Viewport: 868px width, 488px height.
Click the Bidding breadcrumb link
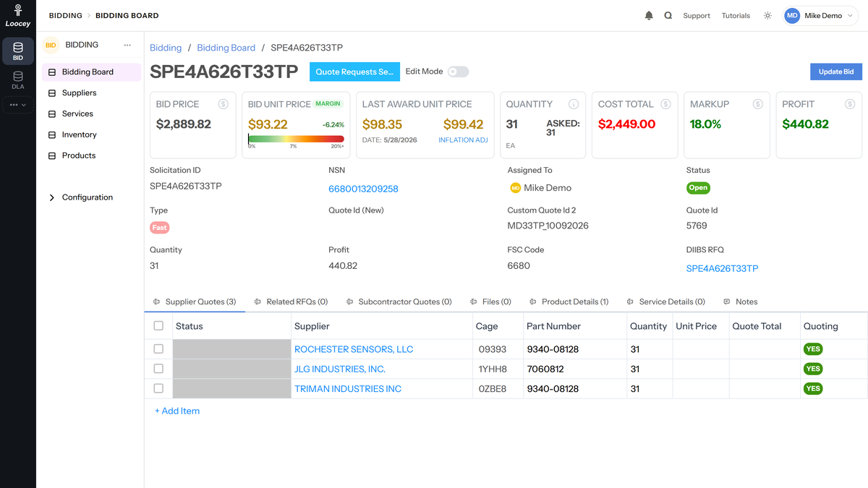(x=166, y=48)
